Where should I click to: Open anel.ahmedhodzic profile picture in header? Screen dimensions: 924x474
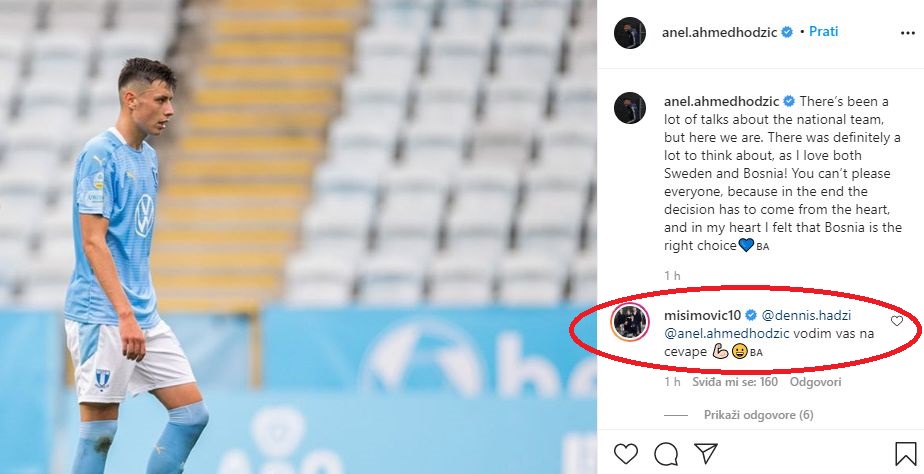pos(630,33)
